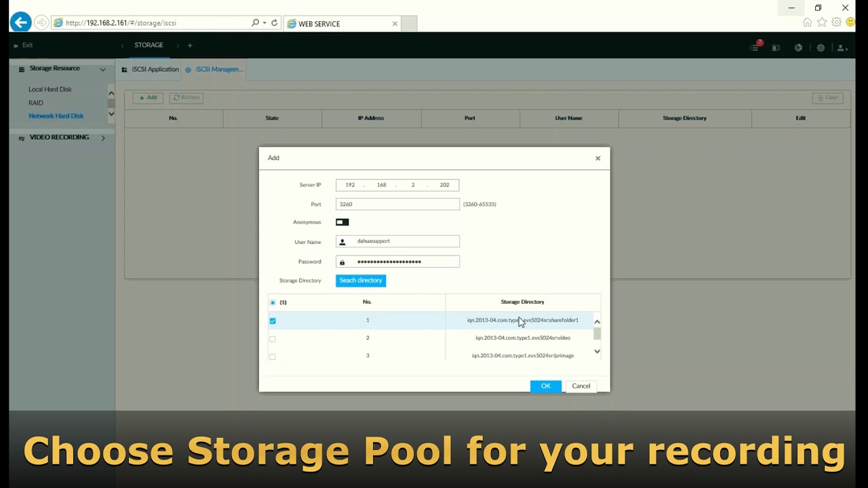Open Local Hard Disk in sidebar
The height and width of the screenshot is (488, 868).
50,89
